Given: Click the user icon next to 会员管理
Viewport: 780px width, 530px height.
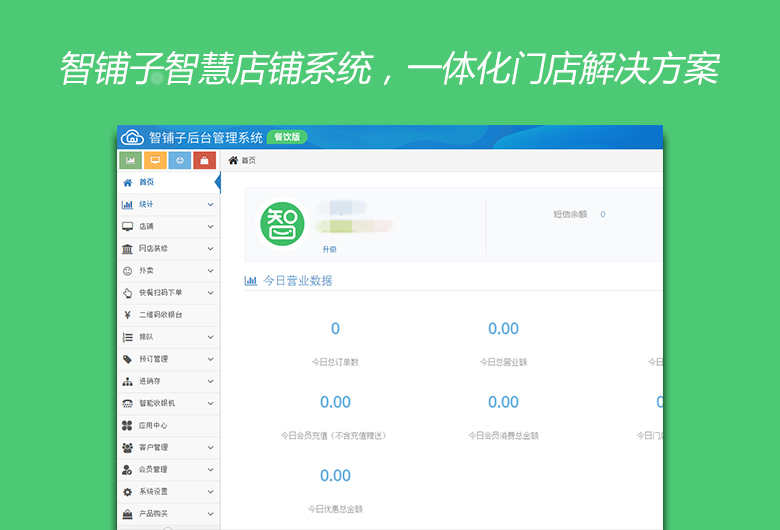Looking at the screenshot, I should click(127, 470).
